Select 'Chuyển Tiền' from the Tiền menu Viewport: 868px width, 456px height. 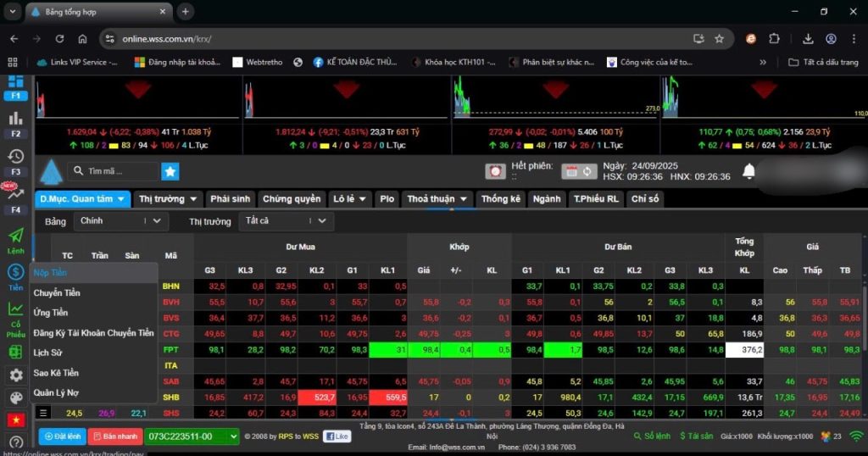(x=57, y=293)
